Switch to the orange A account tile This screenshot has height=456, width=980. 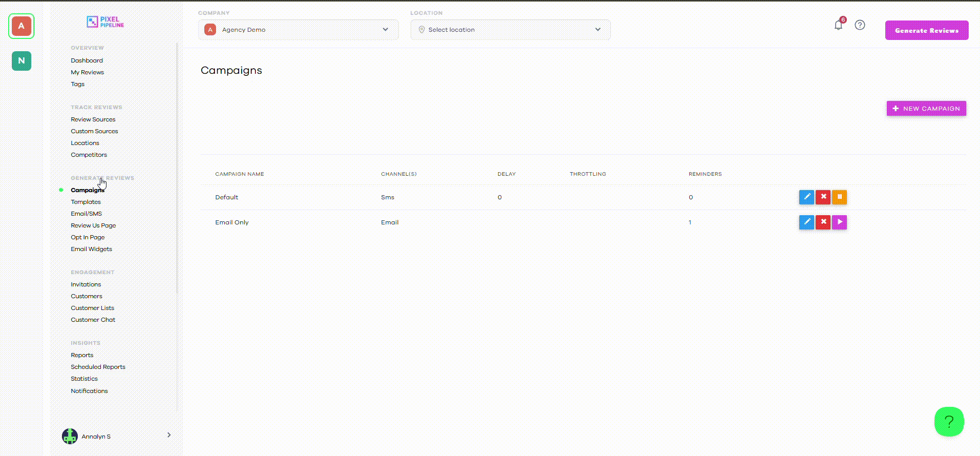(x=22, y=26)
